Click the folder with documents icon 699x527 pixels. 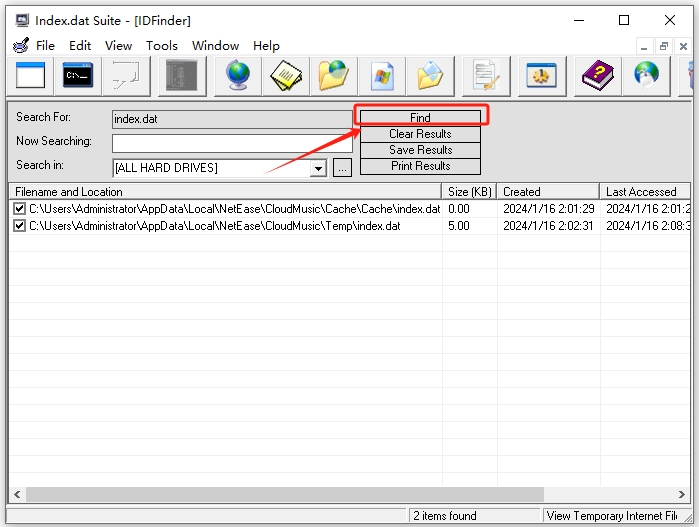[x=430, y=76]
